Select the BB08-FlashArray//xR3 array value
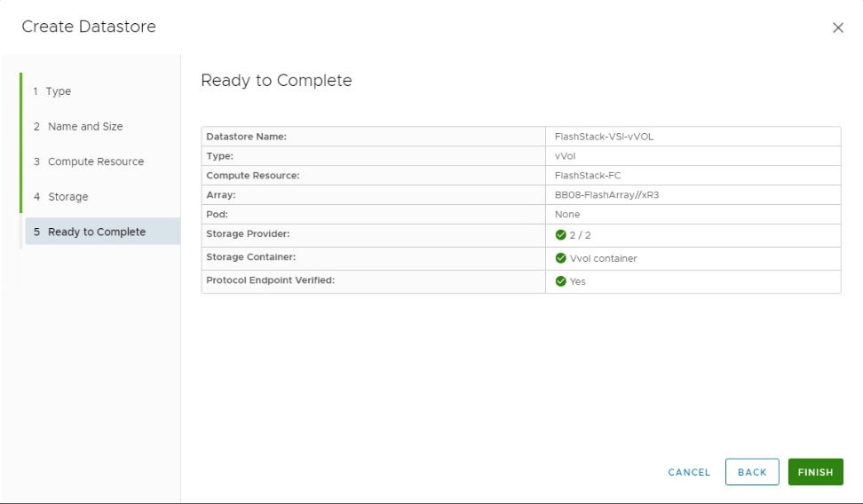The height and width of the screenshot is (504, 863). pyautogui.click(x=606, y=195)
